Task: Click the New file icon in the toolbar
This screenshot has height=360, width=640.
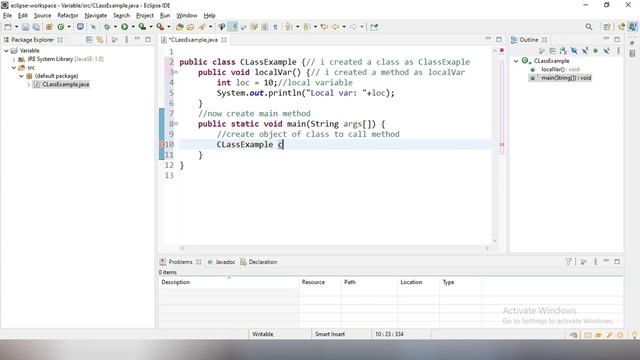Action: (8, 27)
